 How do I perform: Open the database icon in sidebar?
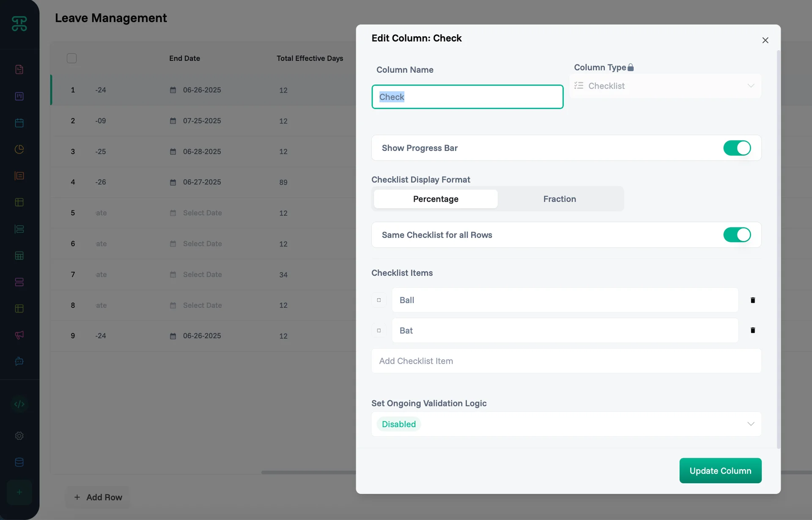[19, 462]
